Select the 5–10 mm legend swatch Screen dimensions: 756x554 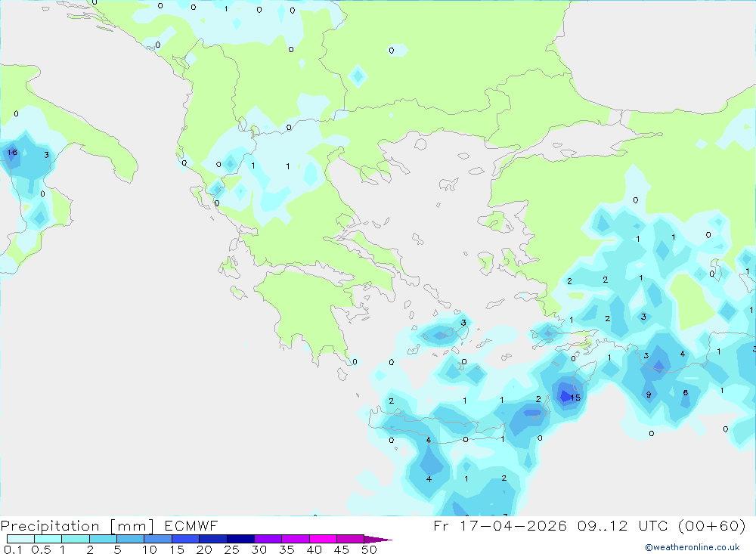pos(130,539)
